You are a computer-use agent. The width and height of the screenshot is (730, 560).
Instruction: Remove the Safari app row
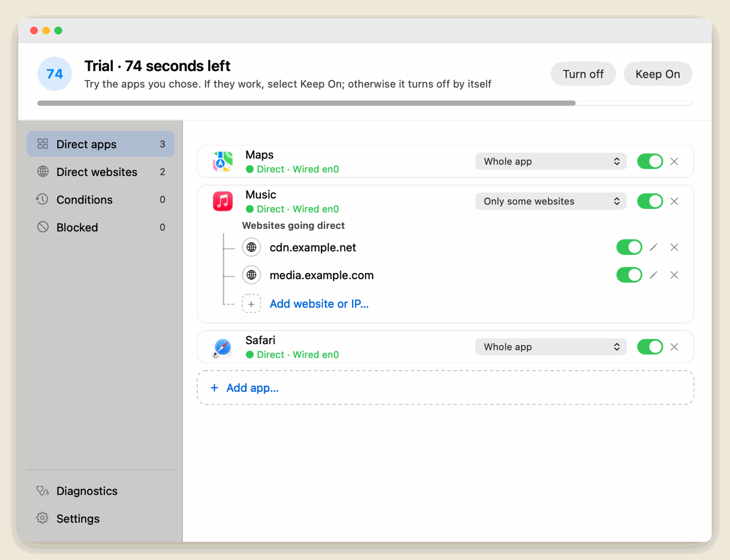[674, 347]
